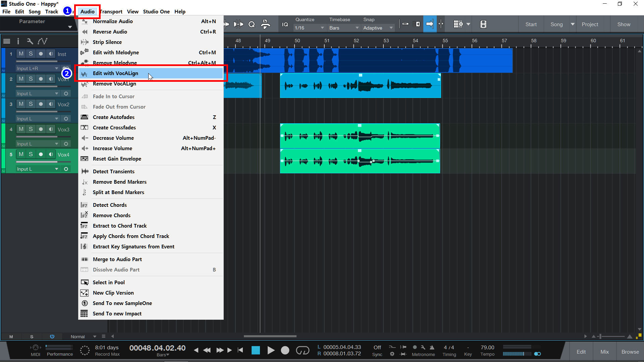Open the Browse panel button
This screenshot has height=362, width=644.
point(630,352)
